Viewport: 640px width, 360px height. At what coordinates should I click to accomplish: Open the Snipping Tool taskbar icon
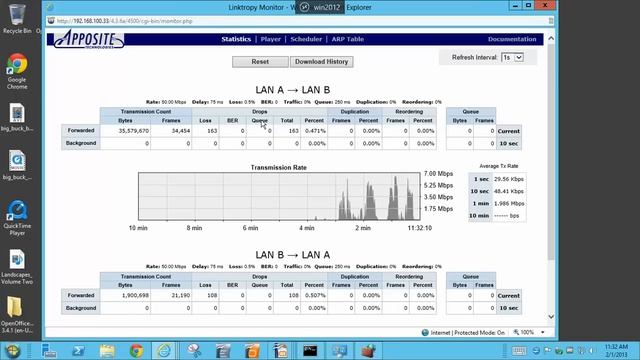click(194, 351)
